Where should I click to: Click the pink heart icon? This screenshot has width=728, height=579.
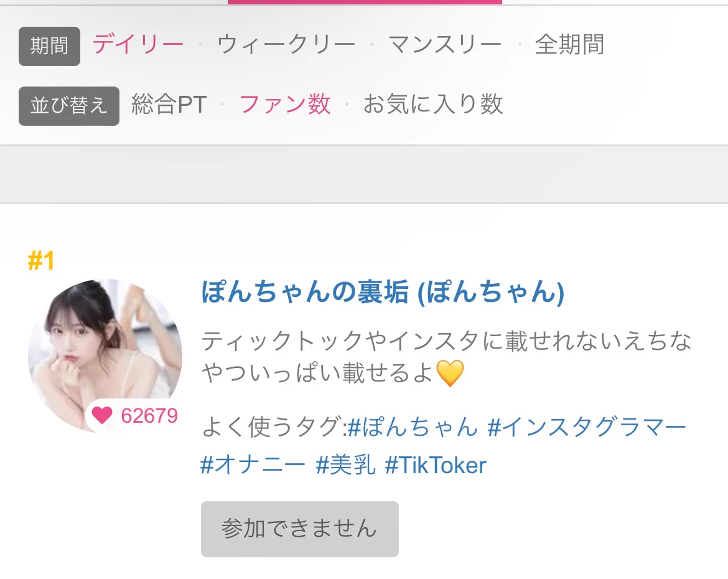pos(102,415)
